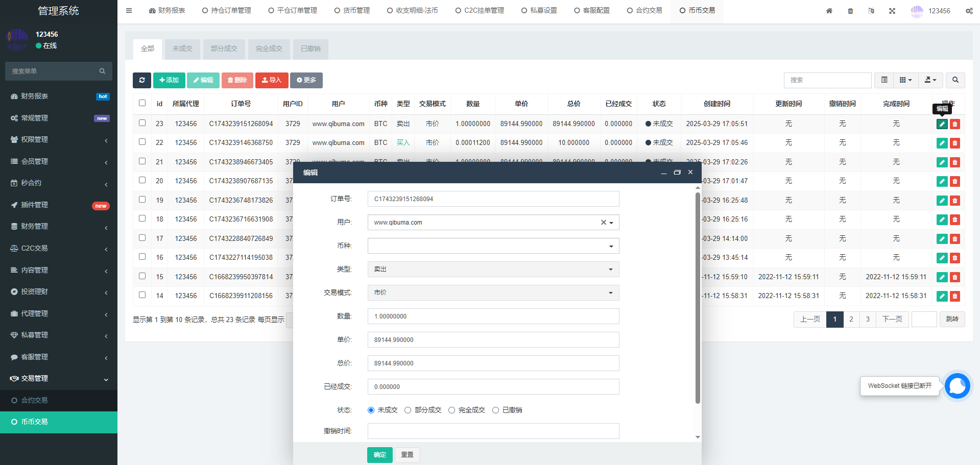The width and height of the screenshot is (980, 465).
Task: Toggle sidebar with hamburger menu icon
Action: tap(129, 10)
